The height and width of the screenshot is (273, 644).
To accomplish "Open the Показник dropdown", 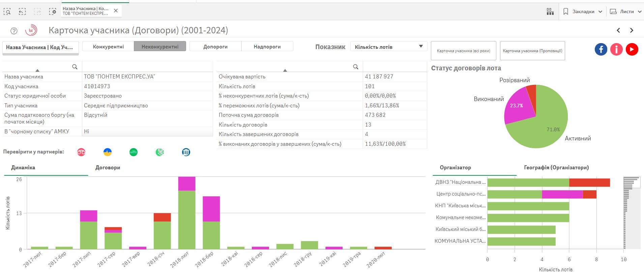I will pos(388,47).
